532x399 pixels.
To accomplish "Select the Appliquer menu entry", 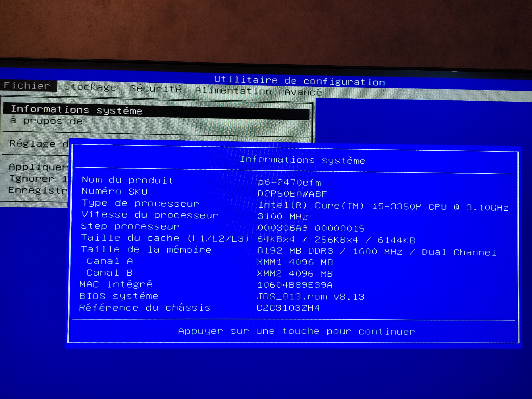I will click(38, 167).
